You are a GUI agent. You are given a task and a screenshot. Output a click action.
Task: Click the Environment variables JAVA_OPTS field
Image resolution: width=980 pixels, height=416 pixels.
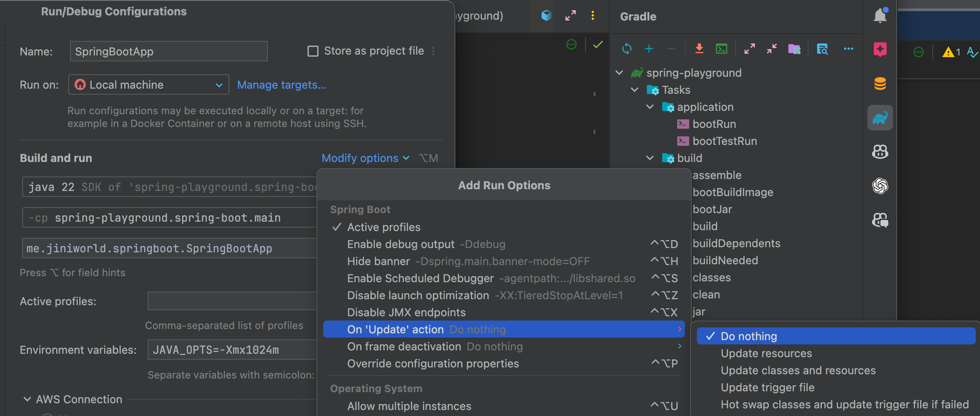point(232,350)
